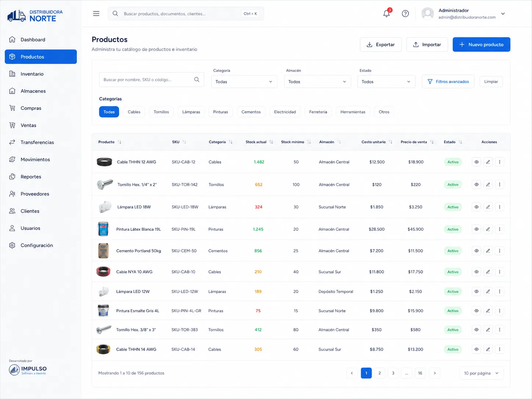Select the Electricidad category chip

click(285, 112)
